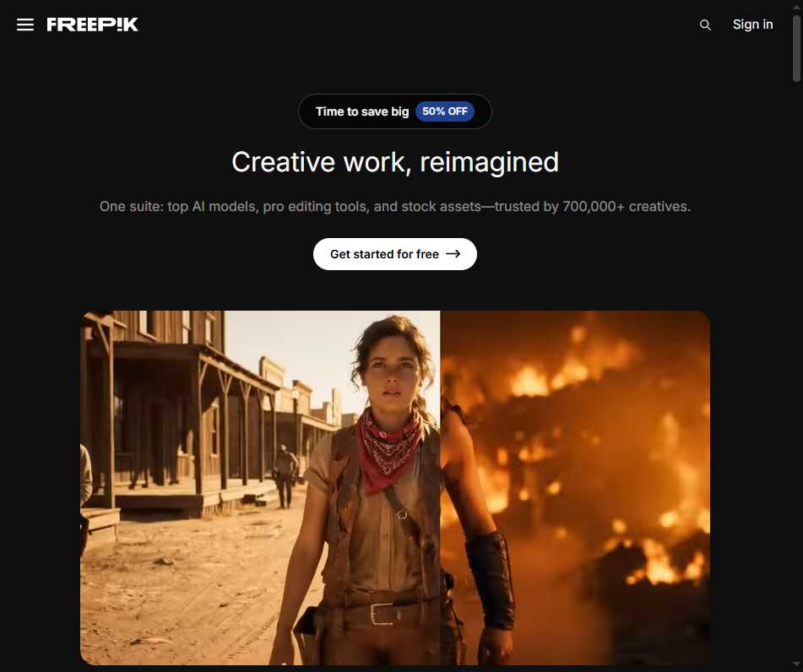Click the Freepik logo

(92, 24)
